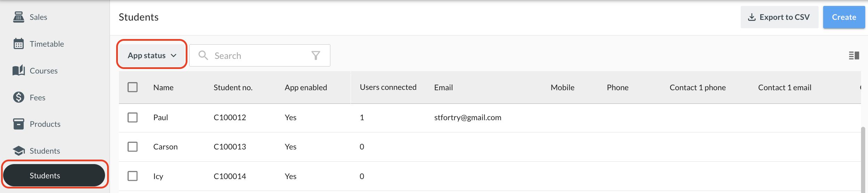Select the Fees dollar icon
The width and height of the screenshot is (868, 193).
pyautogui.click(x=18, y=97)
